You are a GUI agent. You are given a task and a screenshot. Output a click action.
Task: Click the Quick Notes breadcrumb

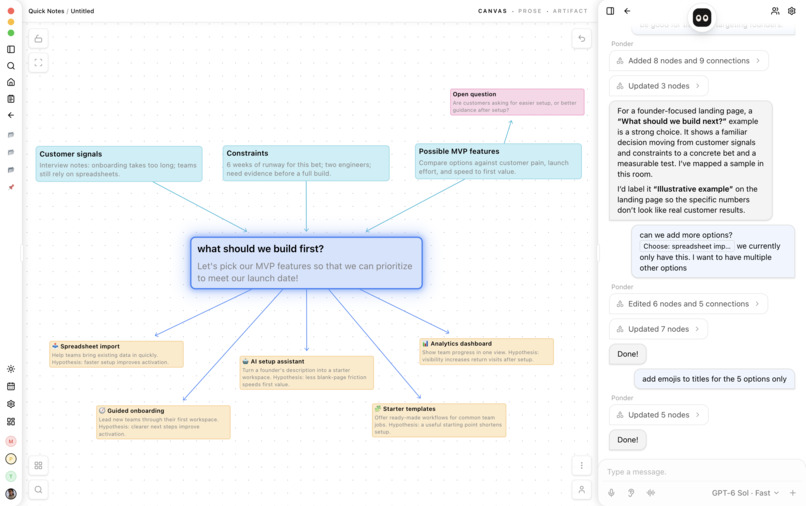pyautogui.click(x=46, y=11)
